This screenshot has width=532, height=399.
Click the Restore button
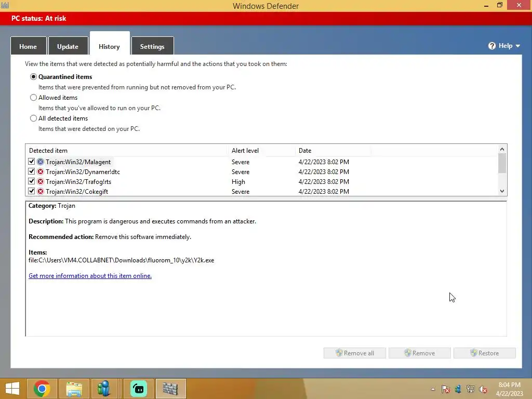tap(485, 353)
